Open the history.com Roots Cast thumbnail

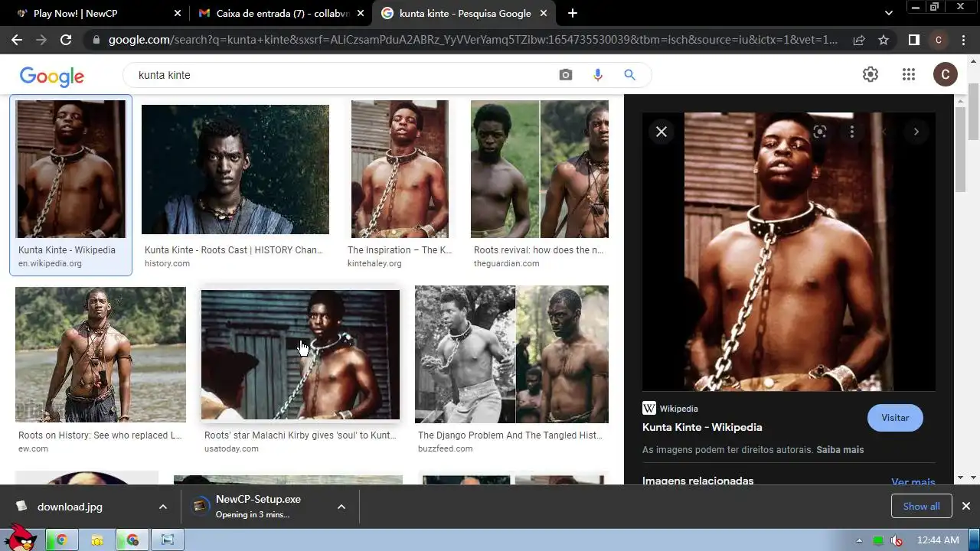(235, 169)
